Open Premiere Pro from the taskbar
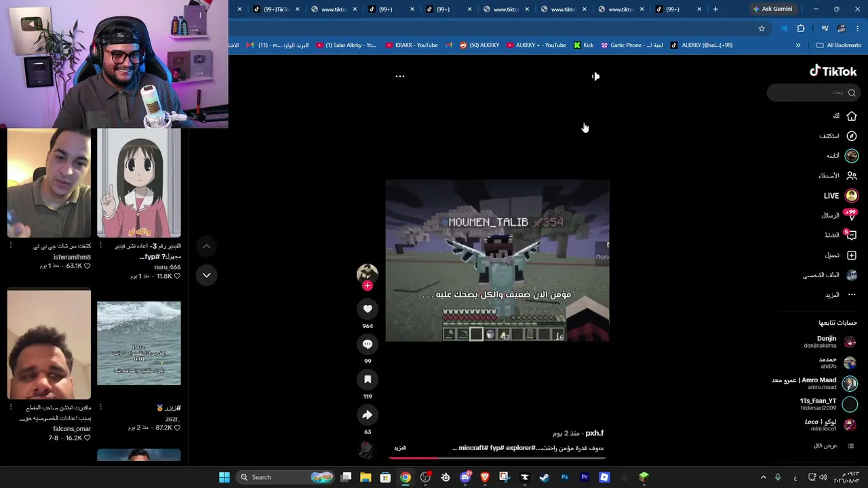 [x=584, y=477]
